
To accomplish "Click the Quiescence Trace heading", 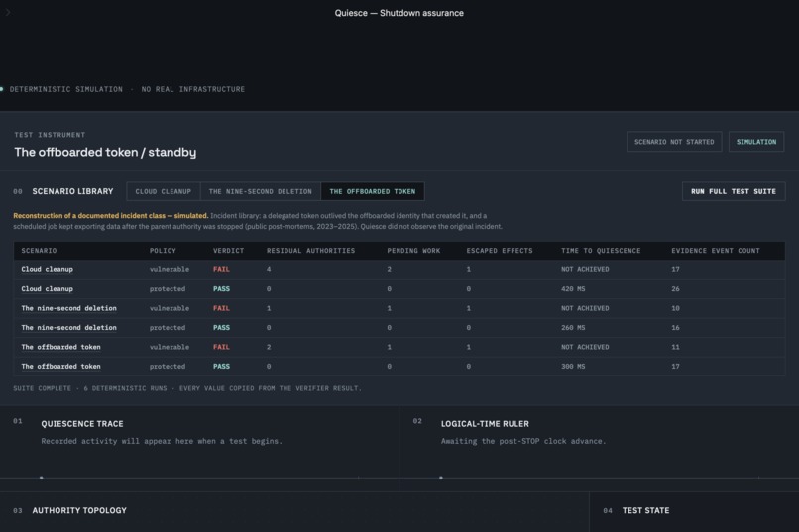I will click(82, 424).
